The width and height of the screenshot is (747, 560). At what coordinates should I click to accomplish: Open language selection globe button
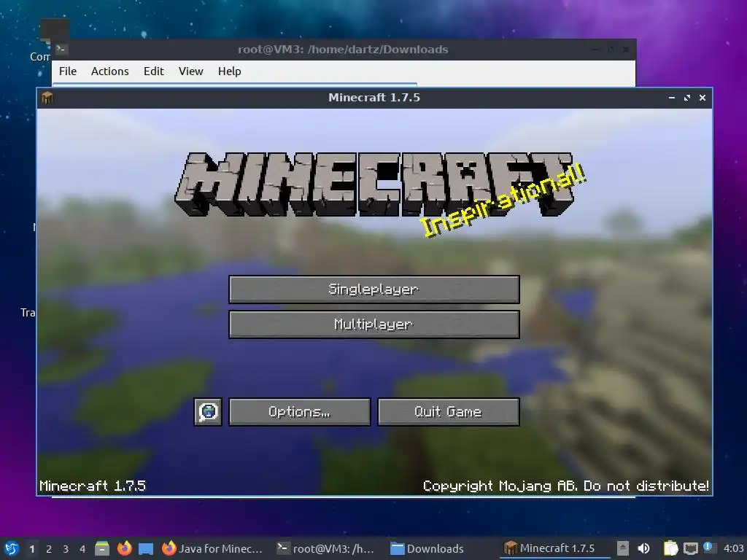[208, 412]
